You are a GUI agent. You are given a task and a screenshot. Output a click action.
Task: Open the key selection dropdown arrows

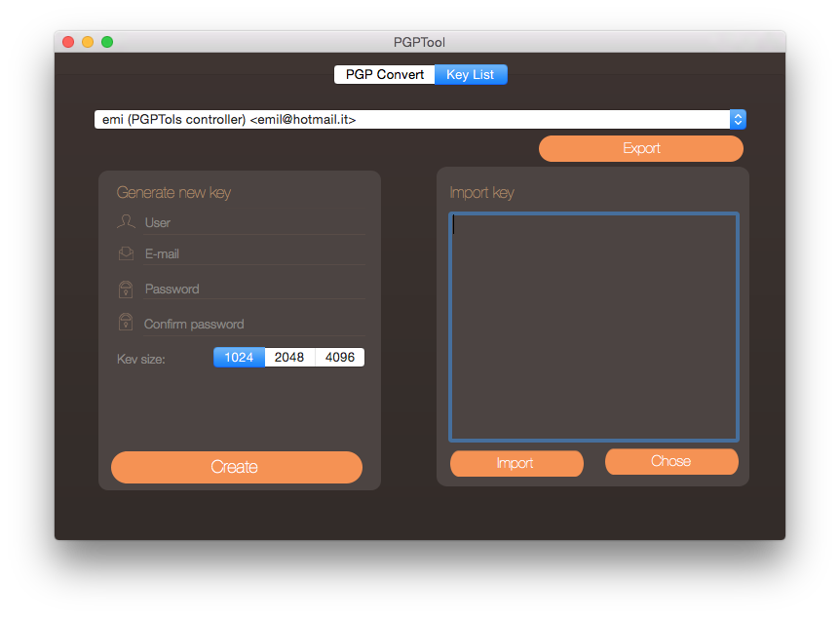pyautogui.click(x=738, y=120)
